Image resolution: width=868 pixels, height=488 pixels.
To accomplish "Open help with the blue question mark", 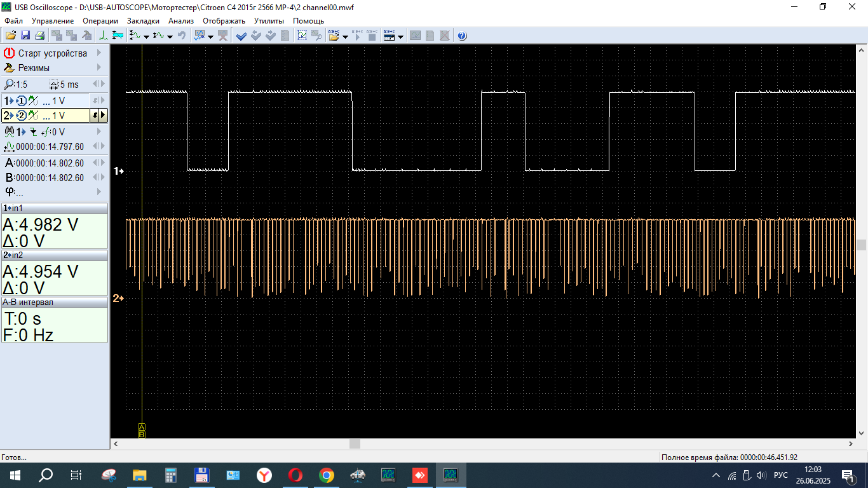I will point(462,36).
